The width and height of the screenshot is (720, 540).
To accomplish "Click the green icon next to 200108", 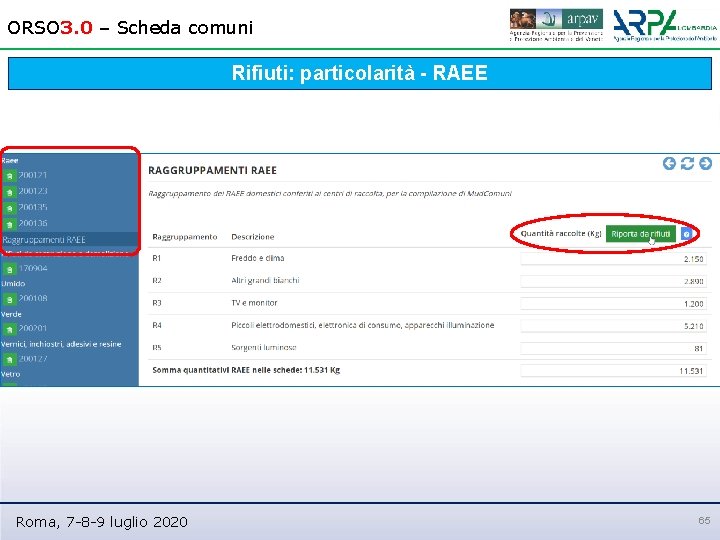I will click(x=9, y=299).
